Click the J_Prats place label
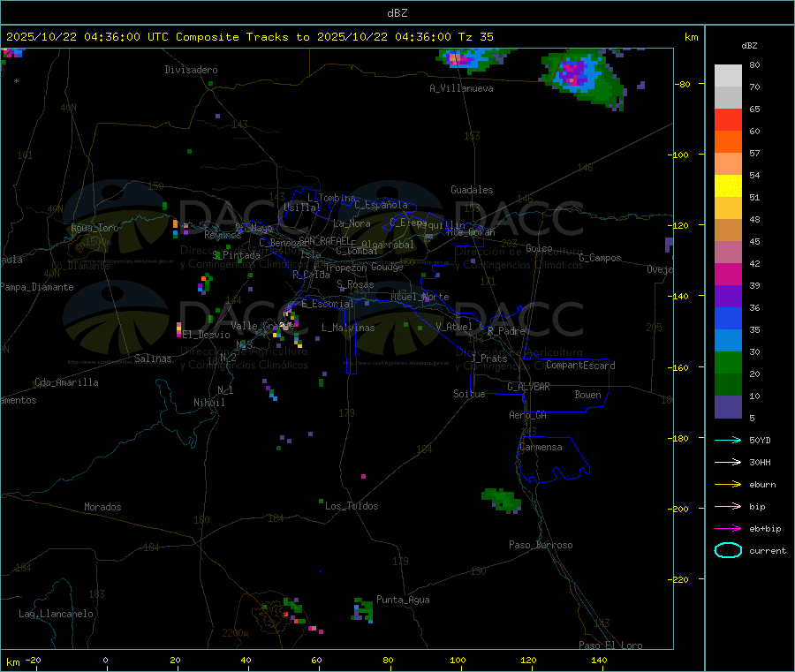 click(x=488, y=359)
